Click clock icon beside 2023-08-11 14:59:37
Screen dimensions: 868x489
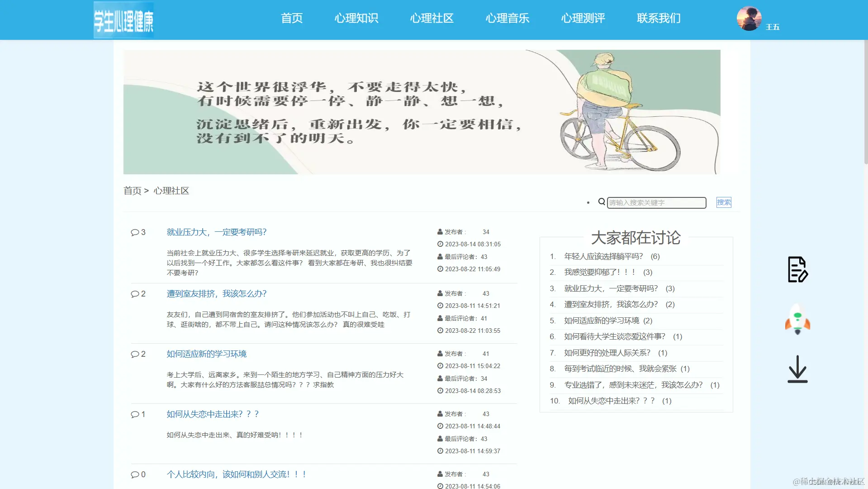coord(440,451)
